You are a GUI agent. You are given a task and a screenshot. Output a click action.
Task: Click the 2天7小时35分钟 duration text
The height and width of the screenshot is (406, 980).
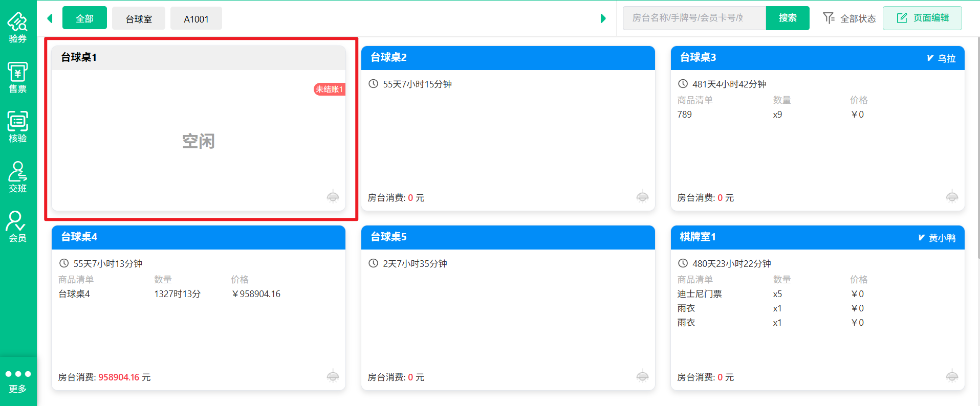[x=415, y=263]
